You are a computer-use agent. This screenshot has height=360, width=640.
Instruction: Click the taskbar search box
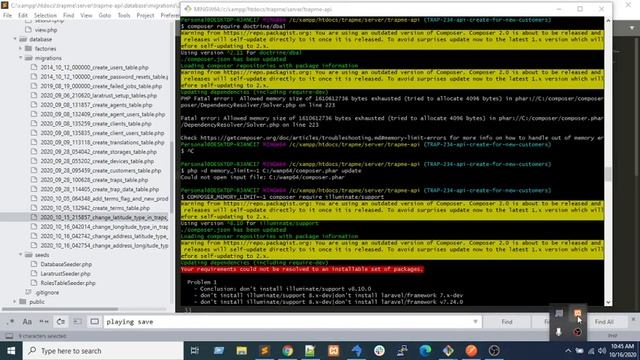pyautogui.click(x=103, y=351)
